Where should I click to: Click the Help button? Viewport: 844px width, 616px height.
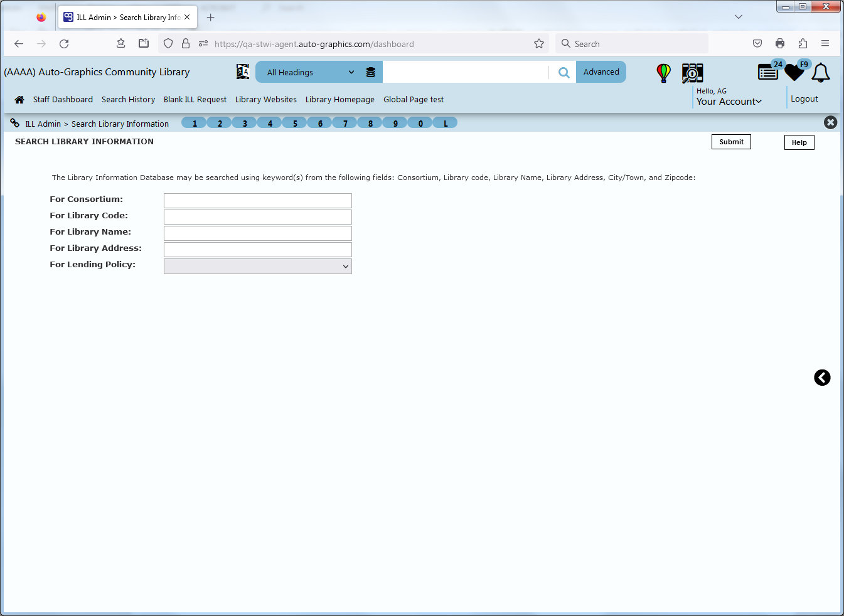[799, 142]
